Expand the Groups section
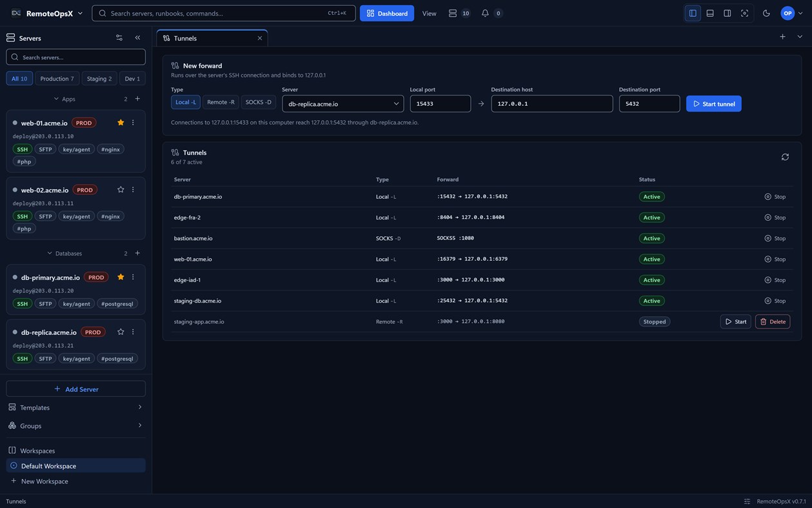 (75, 425)
